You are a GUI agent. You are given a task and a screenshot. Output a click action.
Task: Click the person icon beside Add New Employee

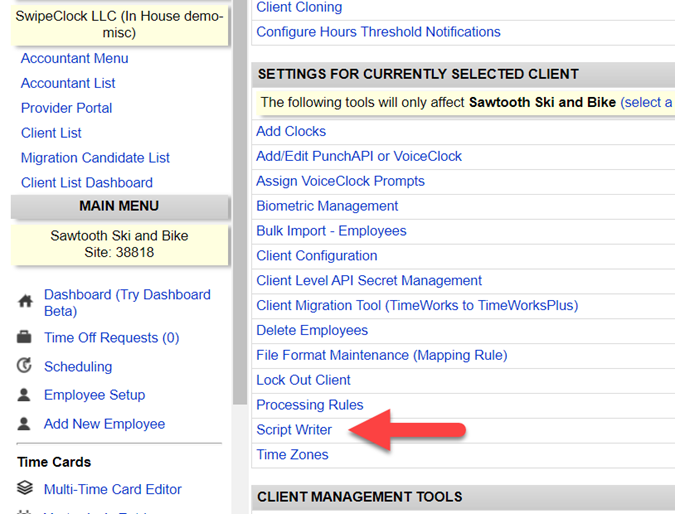25,424
